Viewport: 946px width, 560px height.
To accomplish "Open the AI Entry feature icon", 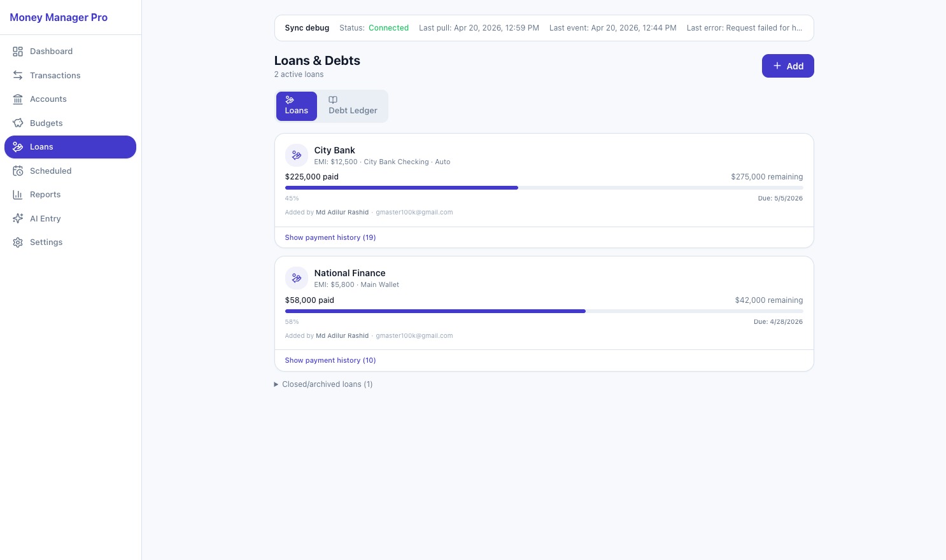I will [x=18, y=218].
